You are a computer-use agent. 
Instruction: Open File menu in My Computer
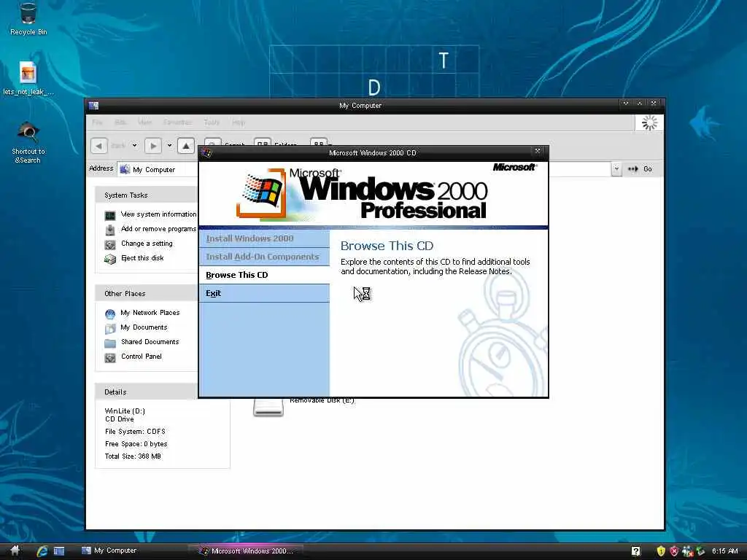97,122
